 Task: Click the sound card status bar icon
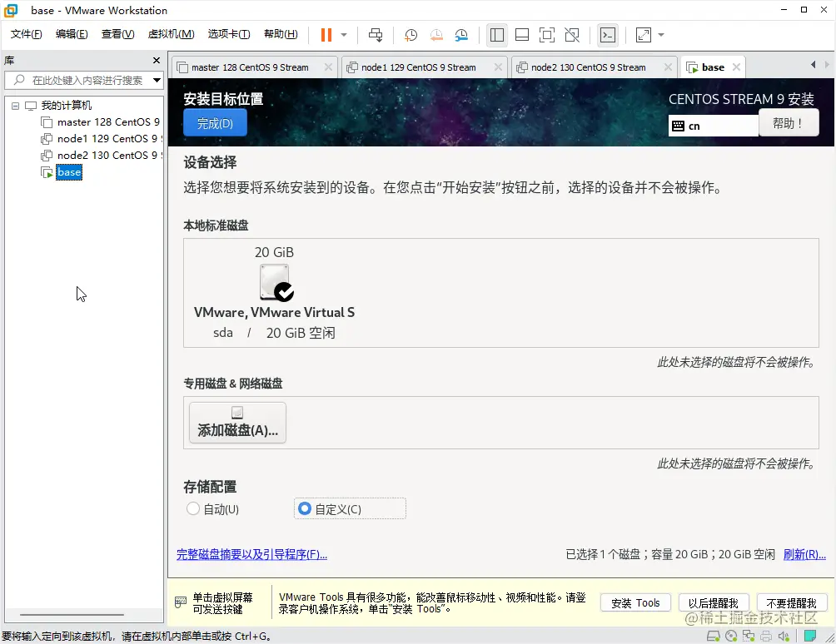click(784, 636)
